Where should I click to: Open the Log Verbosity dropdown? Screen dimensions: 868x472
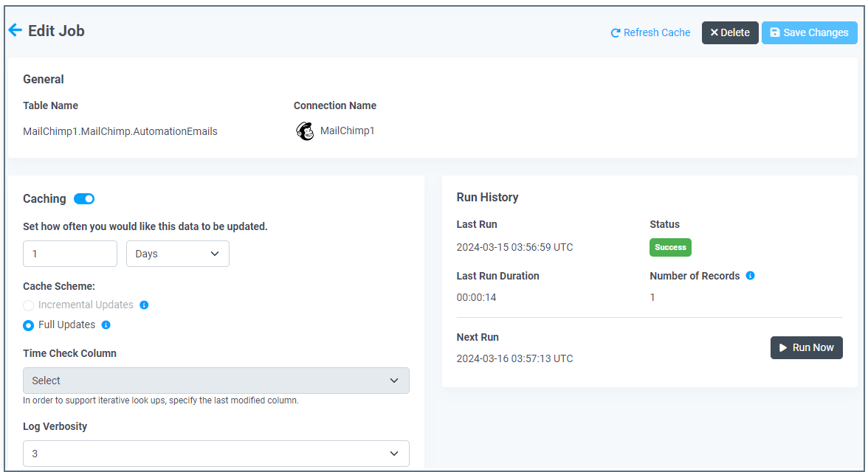click(216, 454)
